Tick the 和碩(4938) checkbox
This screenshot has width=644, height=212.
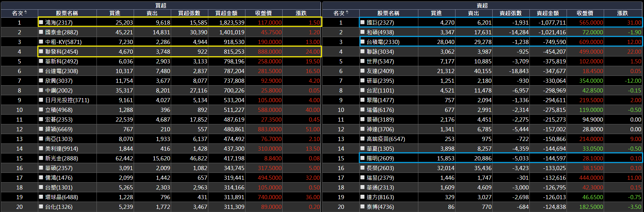pyautogui.click(x=362, y=32)
